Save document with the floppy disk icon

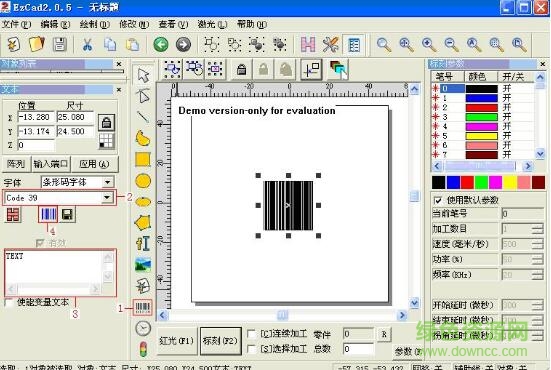[x=60, y=45]
